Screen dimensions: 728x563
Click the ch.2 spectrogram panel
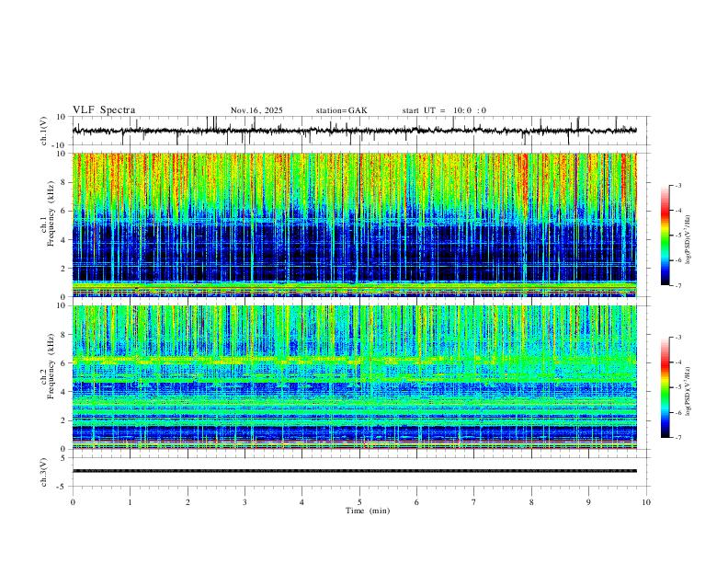tap(355, 377)
